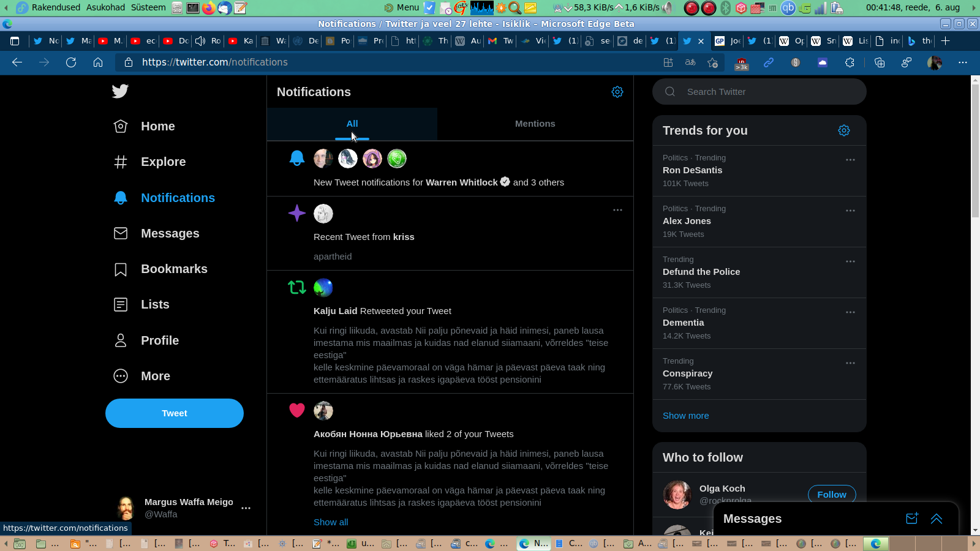Follow Olga Koch

pos(832,495)
